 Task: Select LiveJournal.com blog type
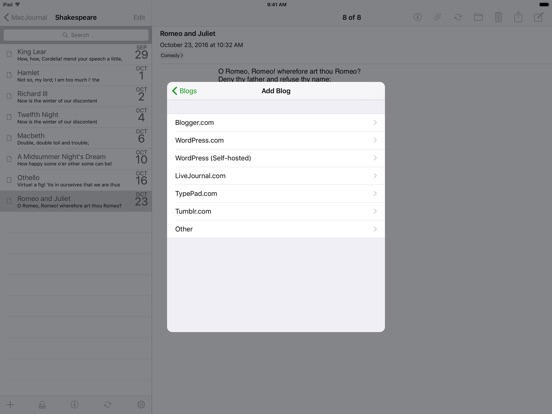pos(276,176)
